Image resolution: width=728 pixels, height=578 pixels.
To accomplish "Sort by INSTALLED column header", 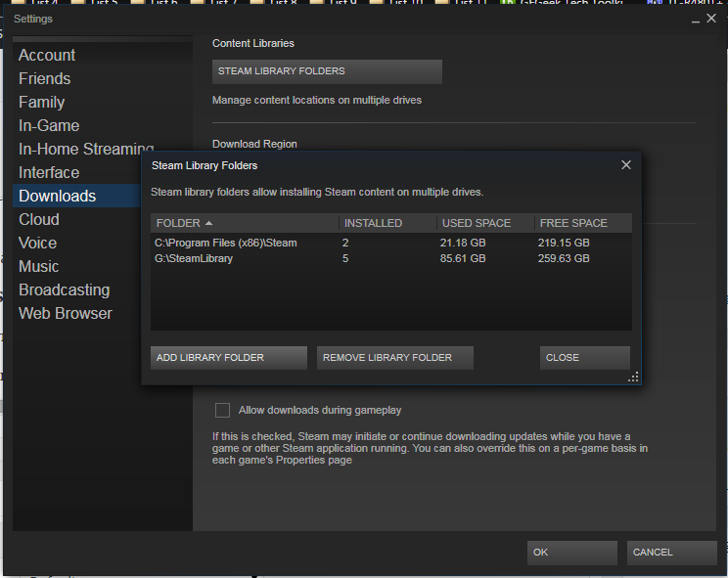I will [387, 223].
